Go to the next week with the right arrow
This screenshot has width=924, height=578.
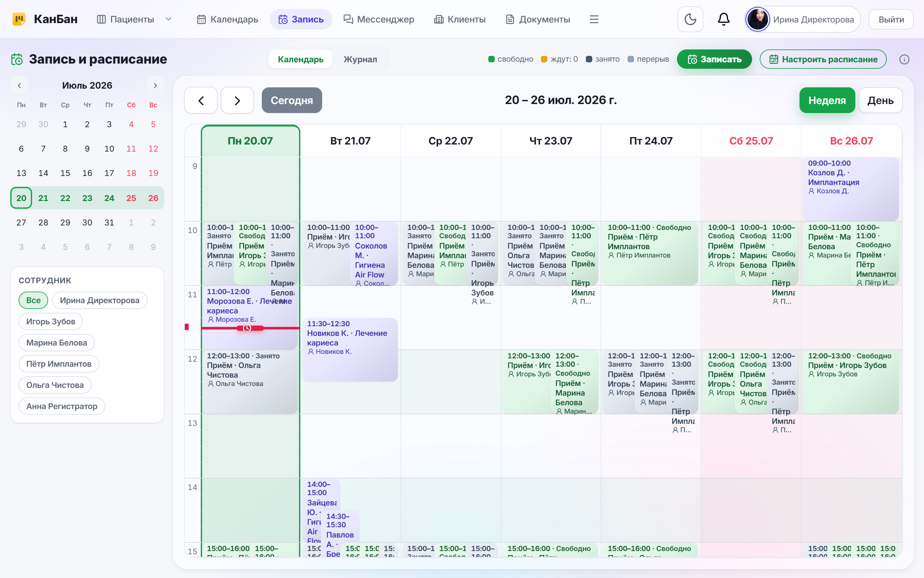pyautogui.click(x=237, y=100)
